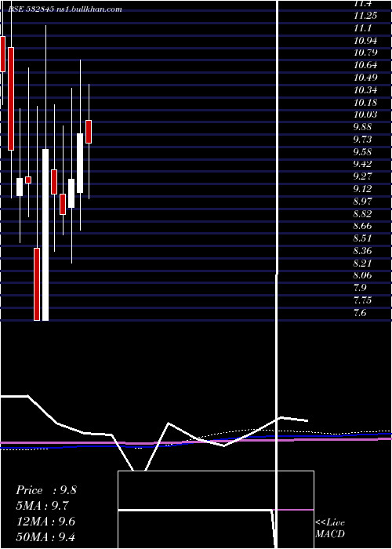
Task: Pick the 7.75 price level label
Action: click(362, 300)
